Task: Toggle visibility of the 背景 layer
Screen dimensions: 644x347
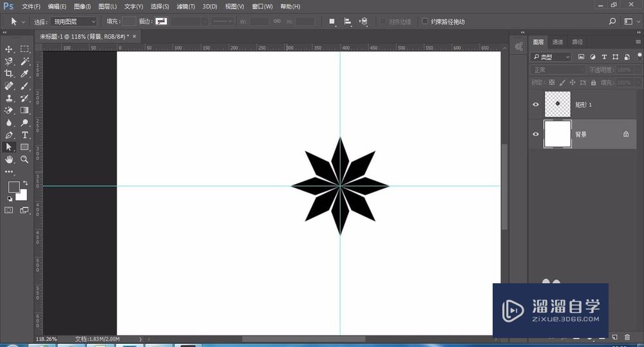Action: click(536, 134)
